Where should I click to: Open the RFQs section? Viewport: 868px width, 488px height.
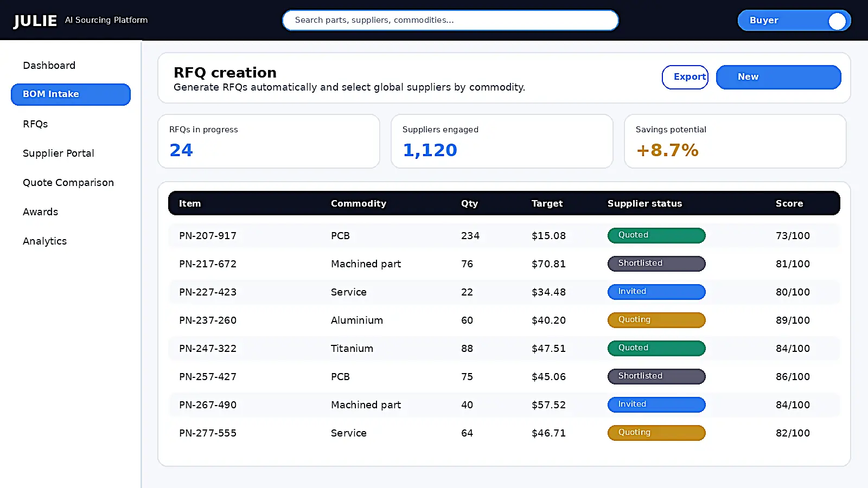point(35,124)
